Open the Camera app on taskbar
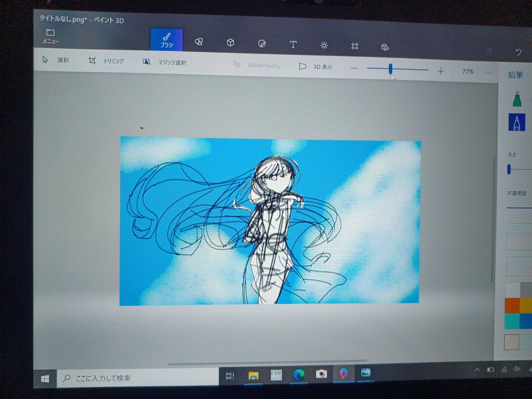 [321, 374]
